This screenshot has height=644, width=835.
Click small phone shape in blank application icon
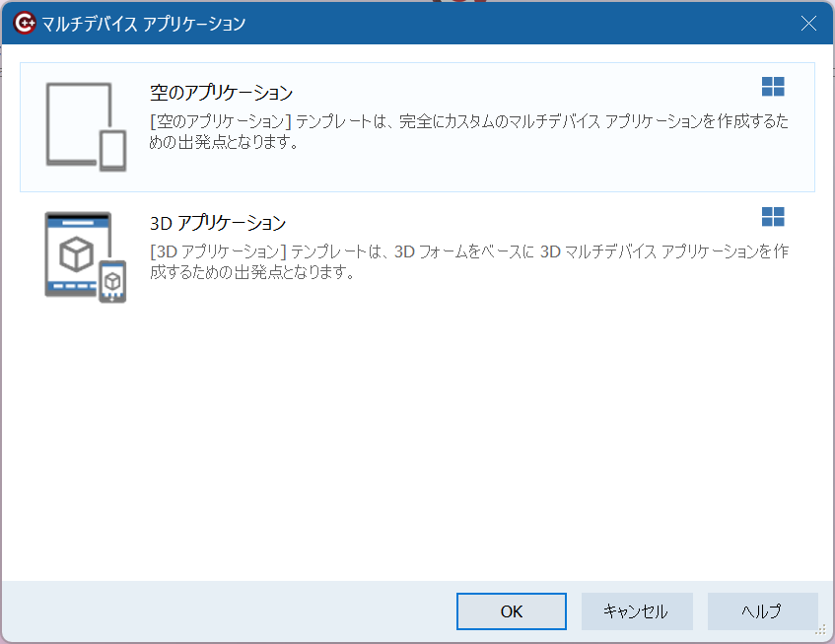click(112, 150)
